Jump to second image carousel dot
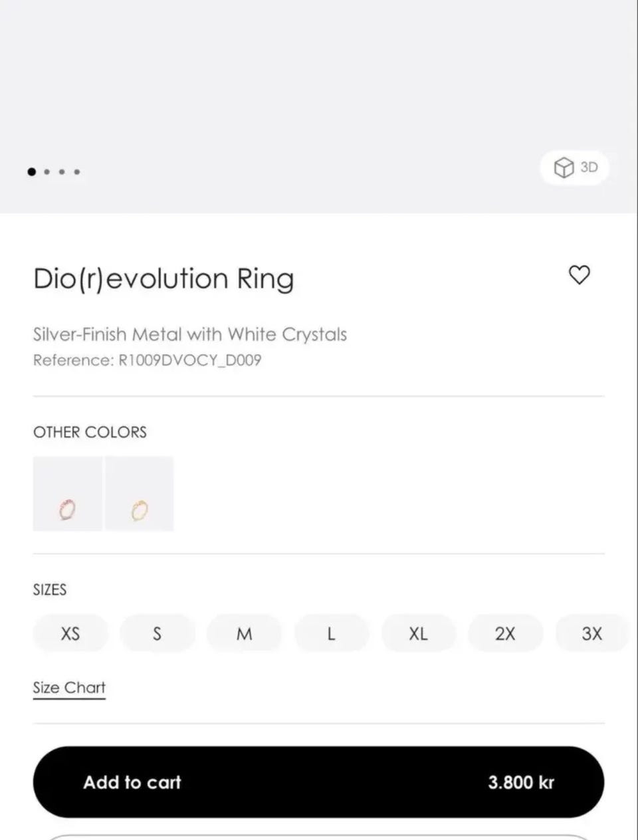The height and width of the screenshot is (840, 638). click(x=47, y=171)
